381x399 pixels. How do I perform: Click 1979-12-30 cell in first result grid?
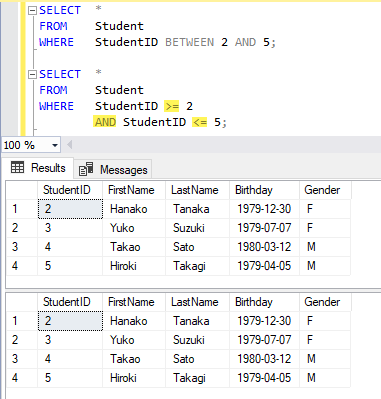[265, 209]
